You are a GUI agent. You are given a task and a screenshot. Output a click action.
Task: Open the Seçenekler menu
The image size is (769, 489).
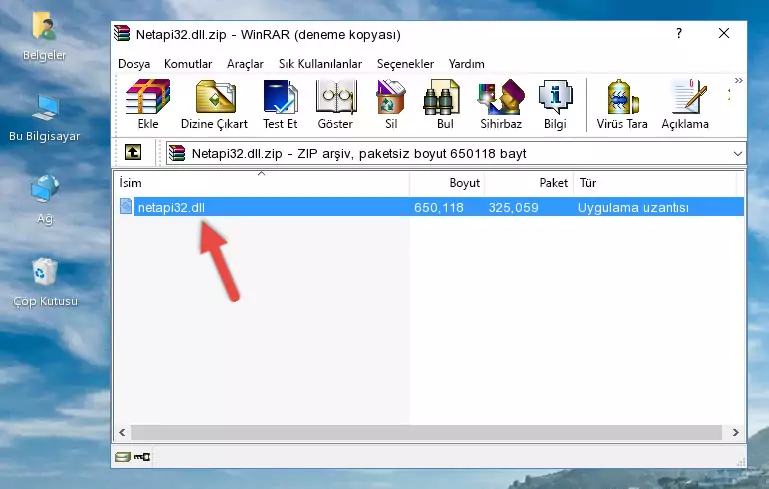(x=405, y=64)
